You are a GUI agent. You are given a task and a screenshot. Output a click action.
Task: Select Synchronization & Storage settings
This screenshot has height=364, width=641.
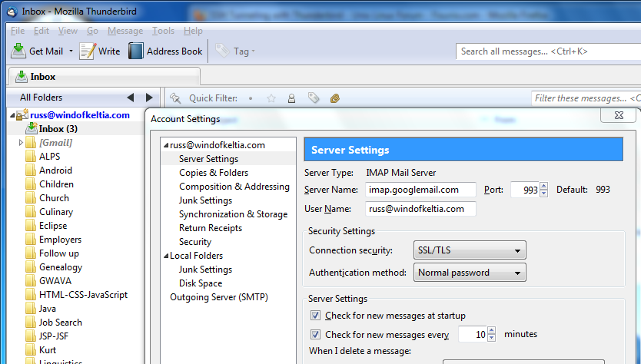click(233, 214)
